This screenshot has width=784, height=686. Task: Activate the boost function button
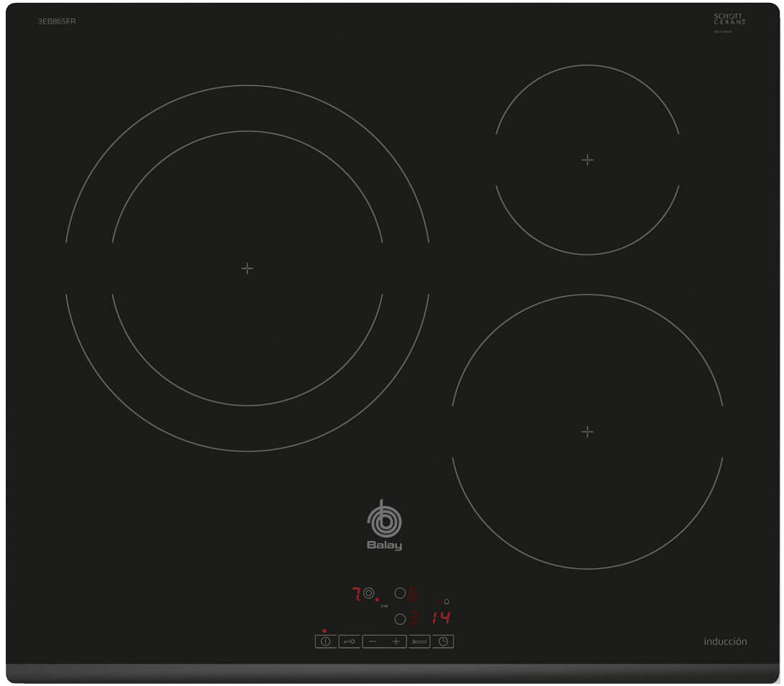(x=419, y=642)
